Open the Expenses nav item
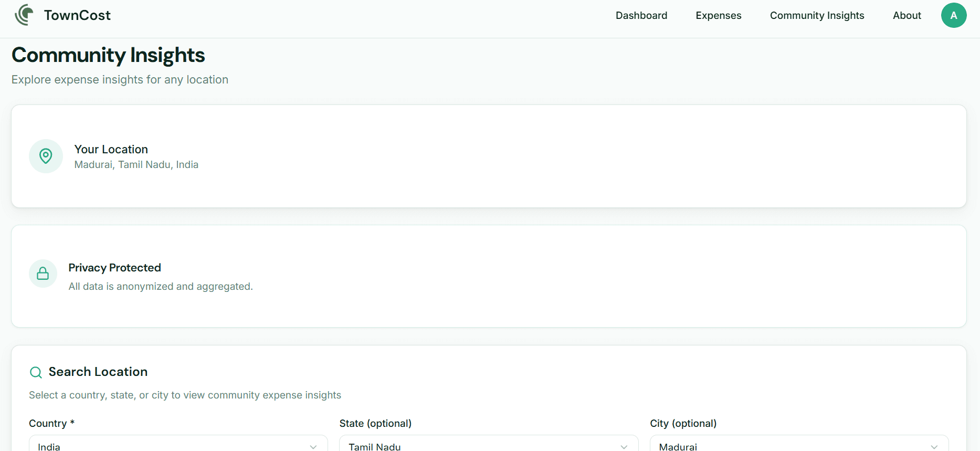Screen dimensions: 980x451 718,15
